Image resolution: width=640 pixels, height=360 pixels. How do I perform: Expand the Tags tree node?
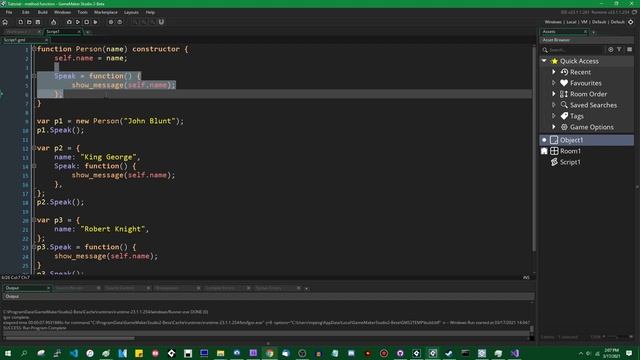coord(553,116)
